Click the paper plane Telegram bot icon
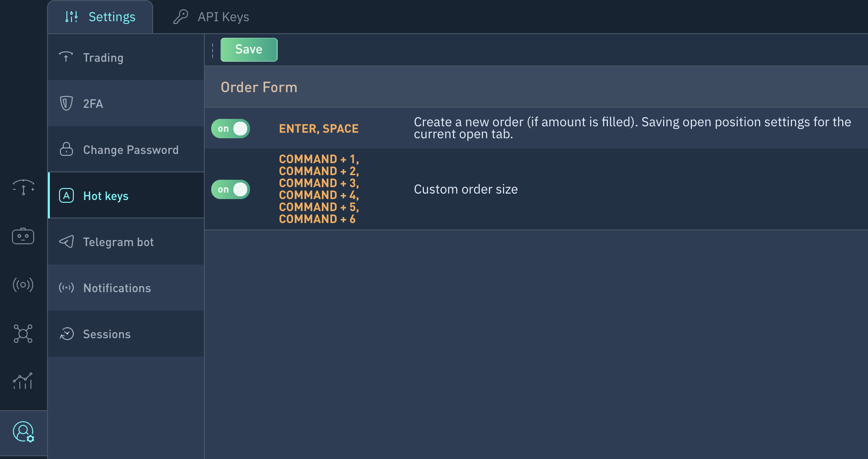 (x=66, y=241)
